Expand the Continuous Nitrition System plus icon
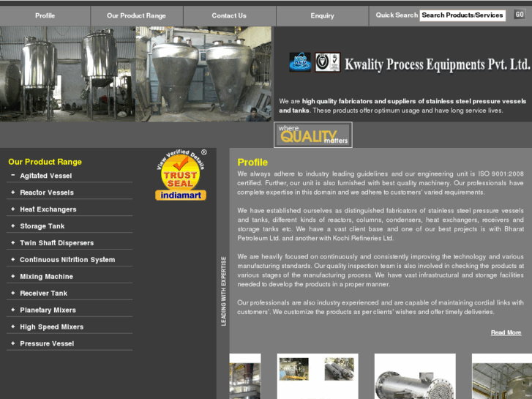The width and height of the screenshot is (532, 399). (13, 259)
